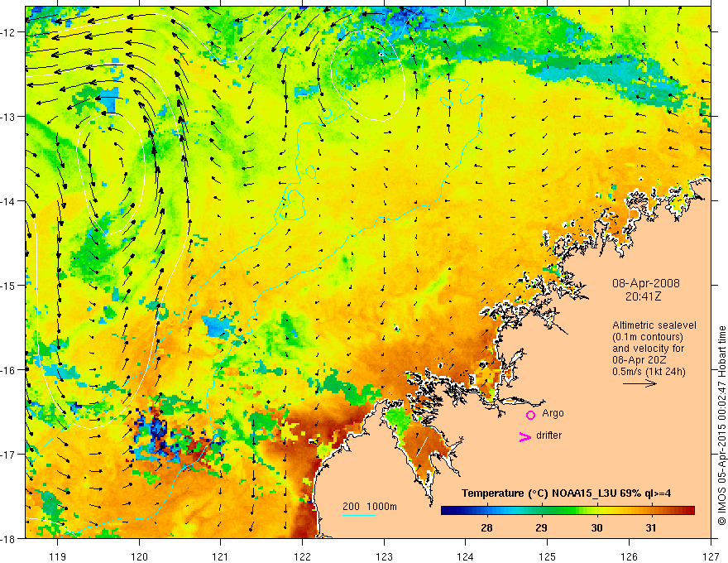
Task: Click the longitude label '126'
Action: (x=629, y=556)
